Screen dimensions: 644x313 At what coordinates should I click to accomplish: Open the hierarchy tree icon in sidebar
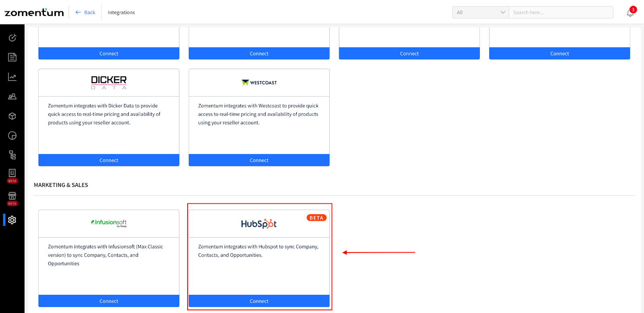12,155
